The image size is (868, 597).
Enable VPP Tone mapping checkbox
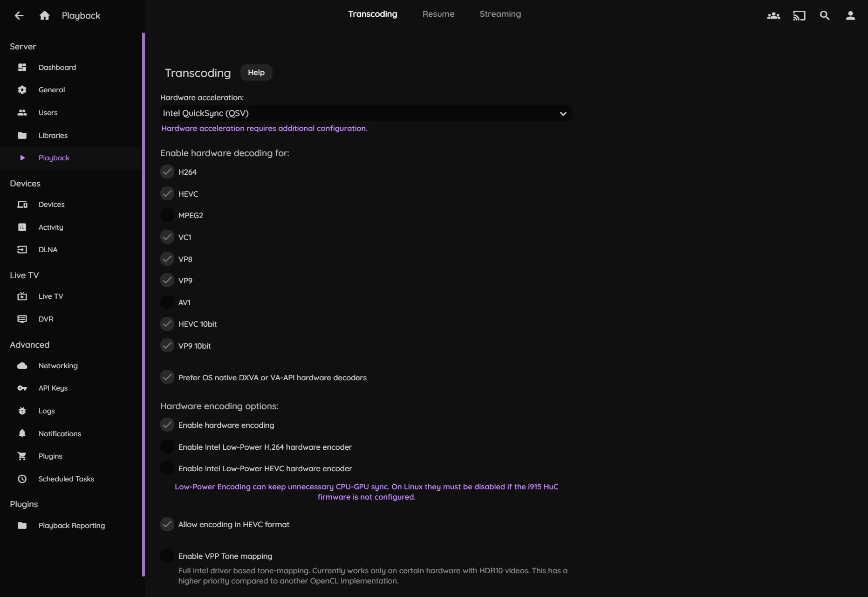coord(167,556)
